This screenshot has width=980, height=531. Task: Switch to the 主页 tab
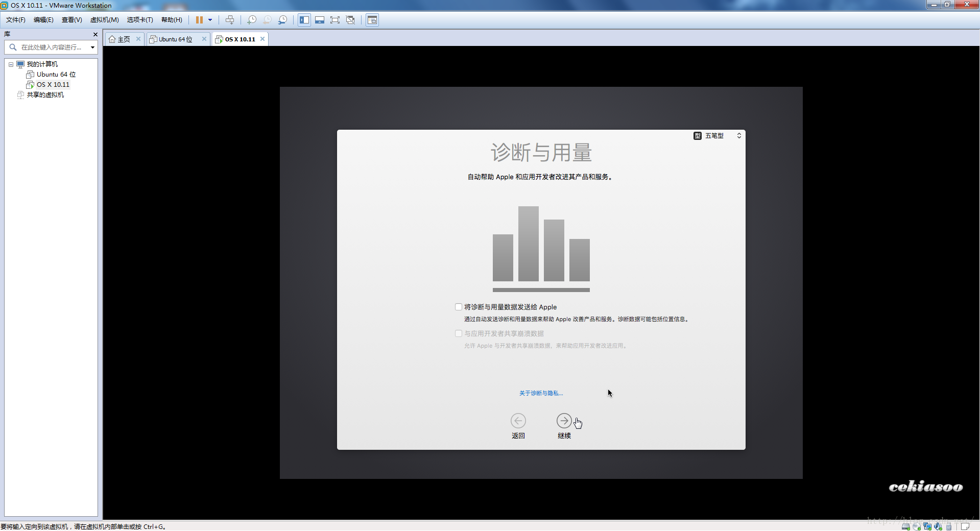click(x=124, y=39)
